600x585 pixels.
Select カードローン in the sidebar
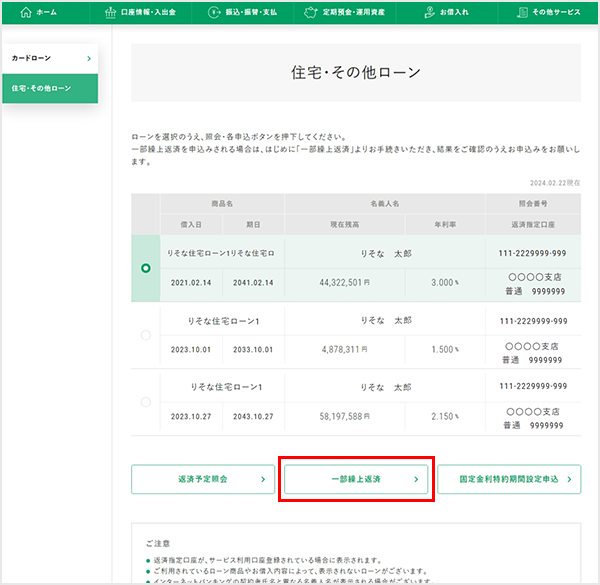pyautogui.click(x=50, y=59)
